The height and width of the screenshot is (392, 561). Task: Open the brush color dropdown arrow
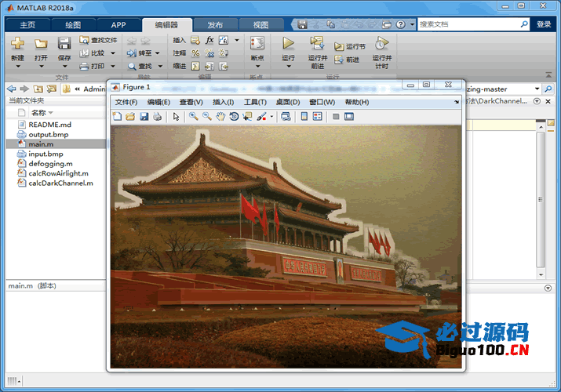(271, 117)
